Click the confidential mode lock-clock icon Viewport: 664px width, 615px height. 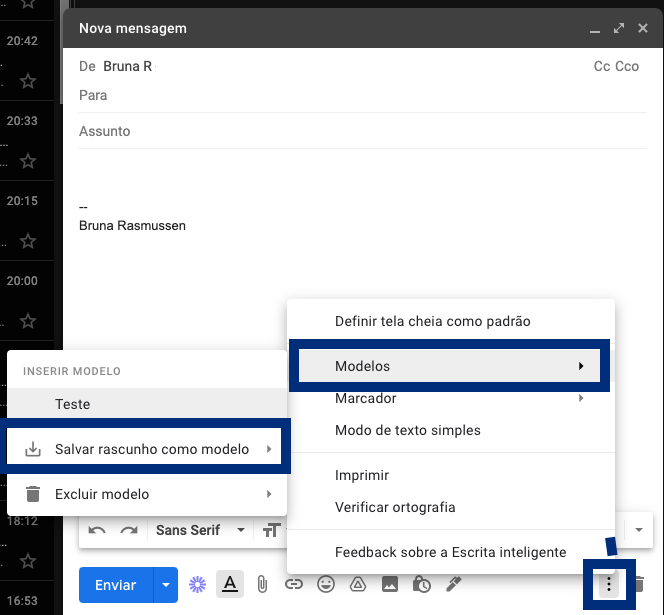pyautogui.click(x=422, y=585)
